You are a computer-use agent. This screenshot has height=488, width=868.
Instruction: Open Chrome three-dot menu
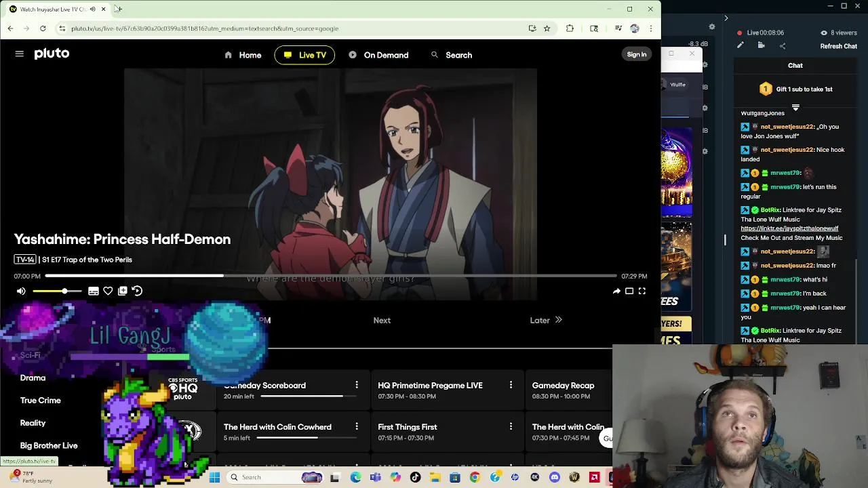point(650,28)
